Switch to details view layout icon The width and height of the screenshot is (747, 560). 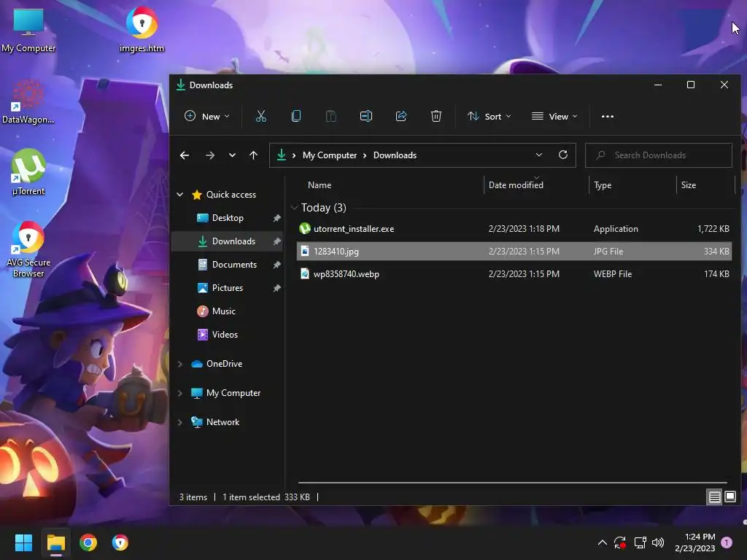[715, 497]
